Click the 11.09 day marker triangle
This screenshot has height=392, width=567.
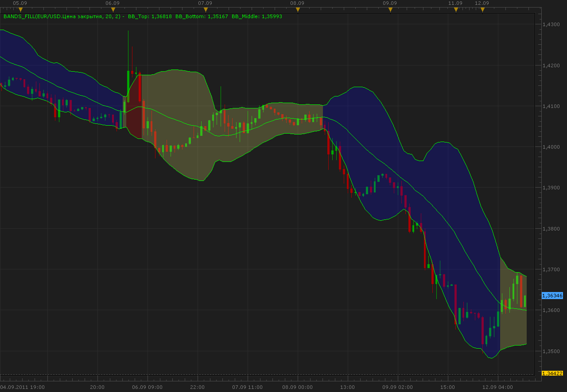[456, 10]
